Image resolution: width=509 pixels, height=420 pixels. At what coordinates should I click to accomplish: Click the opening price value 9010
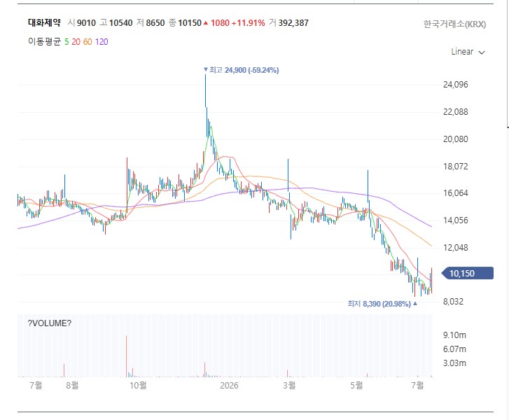click(86, 23)
